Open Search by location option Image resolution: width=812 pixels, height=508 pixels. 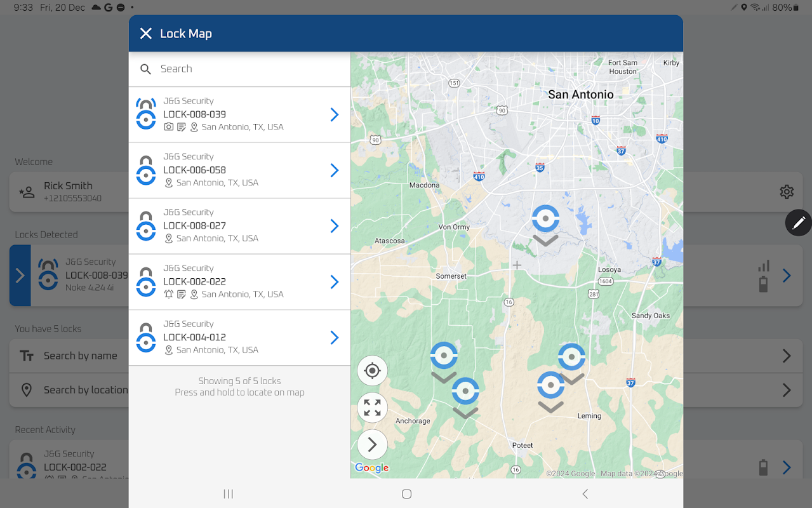pyautogui.click(x=70, y=390)
